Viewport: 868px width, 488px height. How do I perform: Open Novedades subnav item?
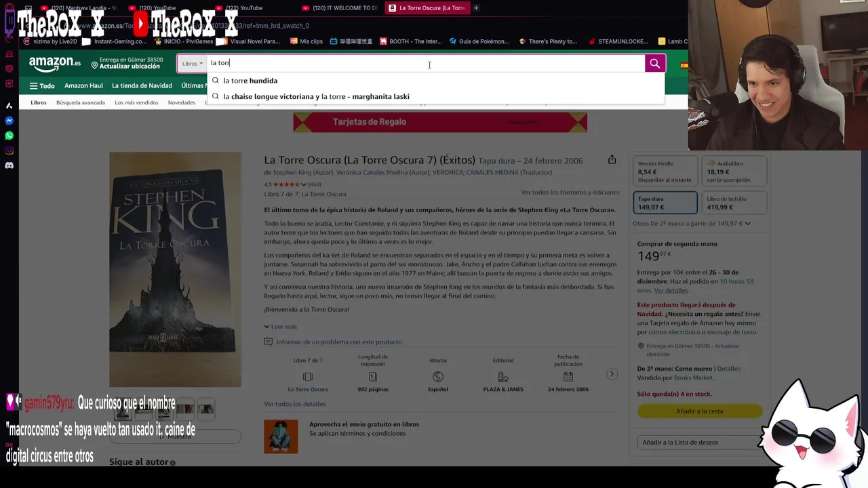click(x=182, y=102)
